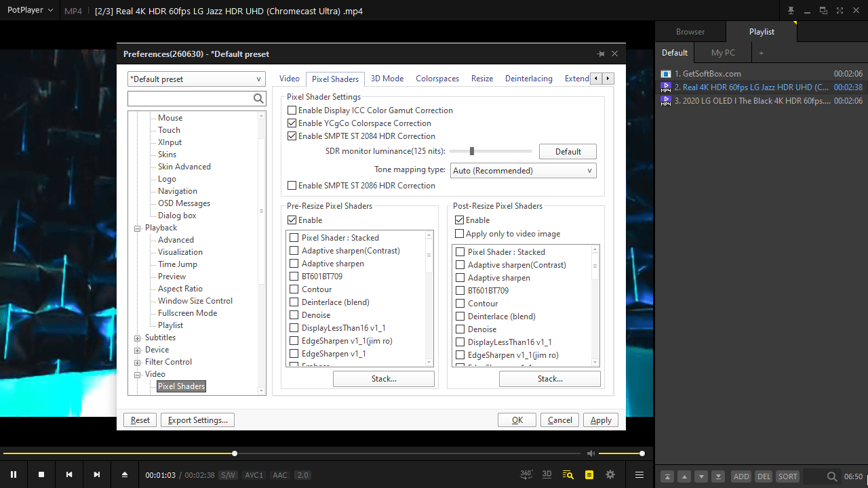Switch to the 3D Mode tab

(387, 79)
